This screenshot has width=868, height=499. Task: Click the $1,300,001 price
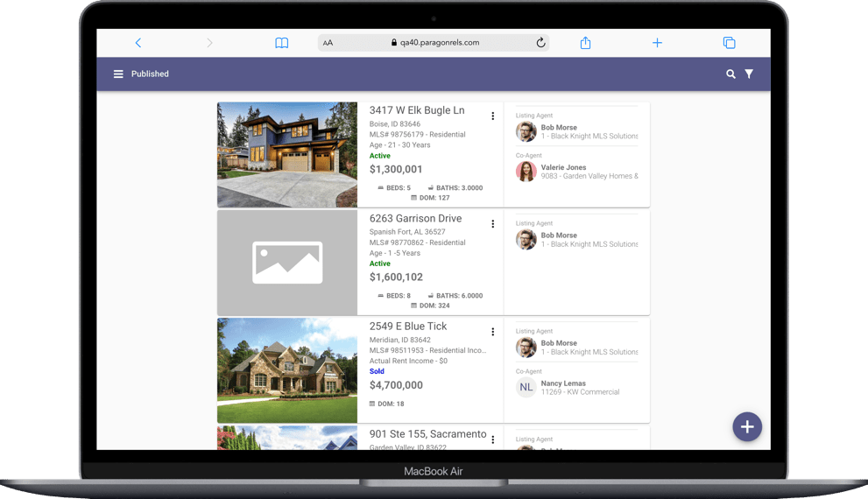396,169
